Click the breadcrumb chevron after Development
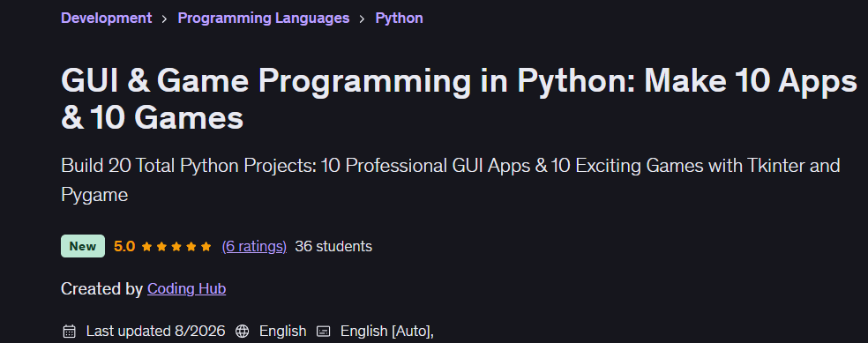The width and height of the screenshot is (868, 343). click(164, 19)
